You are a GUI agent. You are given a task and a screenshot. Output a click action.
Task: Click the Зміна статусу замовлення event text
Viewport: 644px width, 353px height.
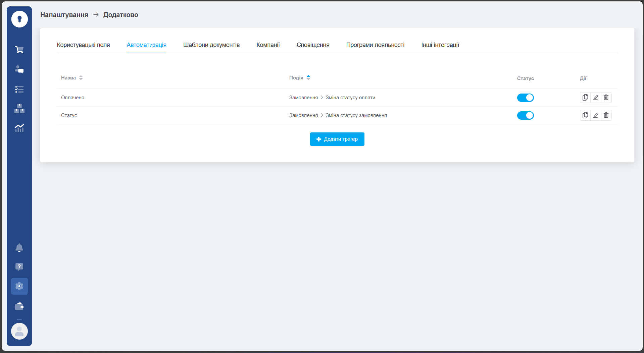pyautogui.click(x=356, y=115)
